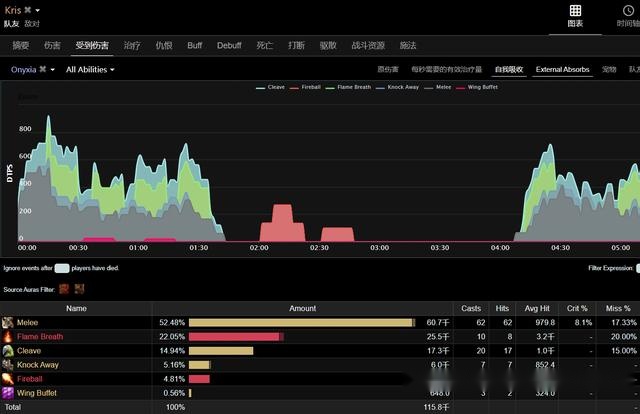The image size is (640, 414).
Task: Switch to the 治疗 healing tab
Action: [132, 45]
